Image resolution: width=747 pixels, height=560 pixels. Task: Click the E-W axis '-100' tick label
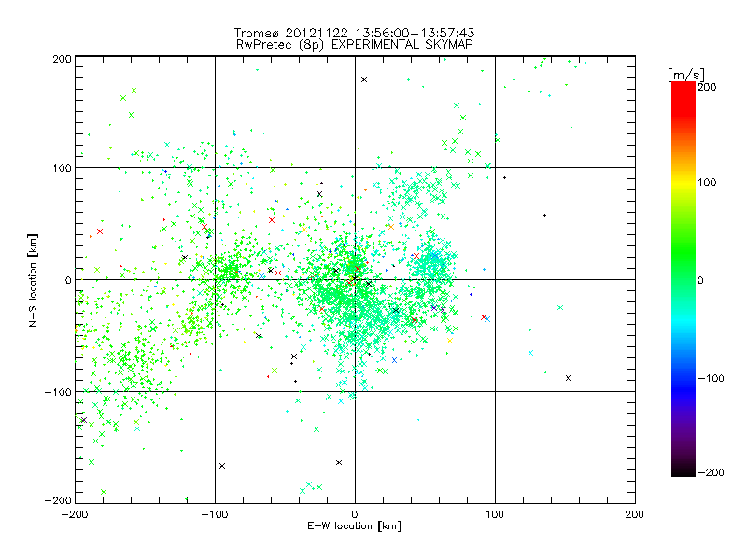[215, 515]
